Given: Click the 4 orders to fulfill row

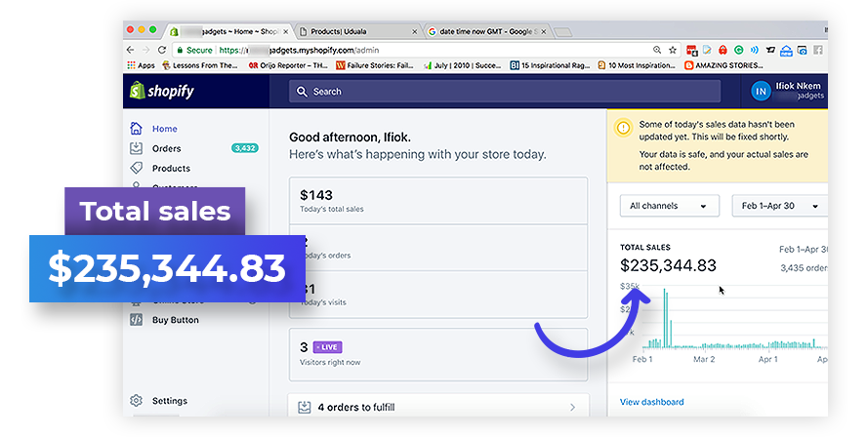Looking at the screenshot, I should pos(438,406).
